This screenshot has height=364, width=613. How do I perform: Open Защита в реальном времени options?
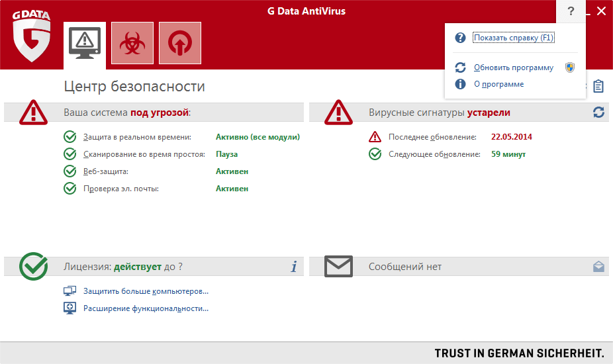(137, 137)
